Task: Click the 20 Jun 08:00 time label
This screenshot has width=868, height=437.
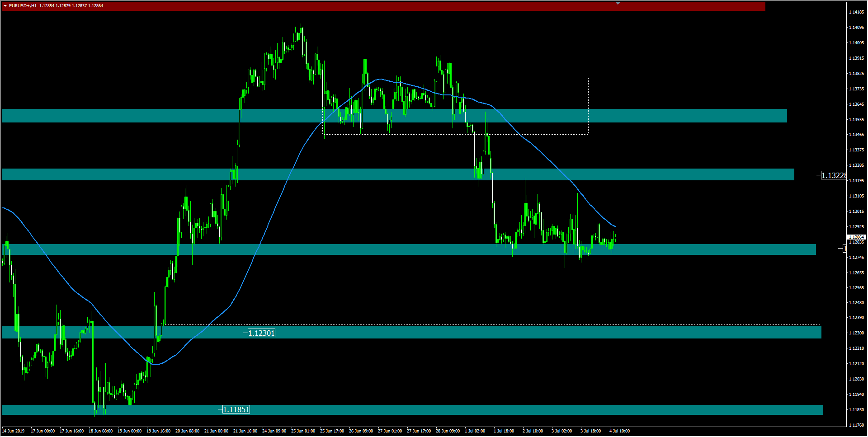Action: pos(187,431)
